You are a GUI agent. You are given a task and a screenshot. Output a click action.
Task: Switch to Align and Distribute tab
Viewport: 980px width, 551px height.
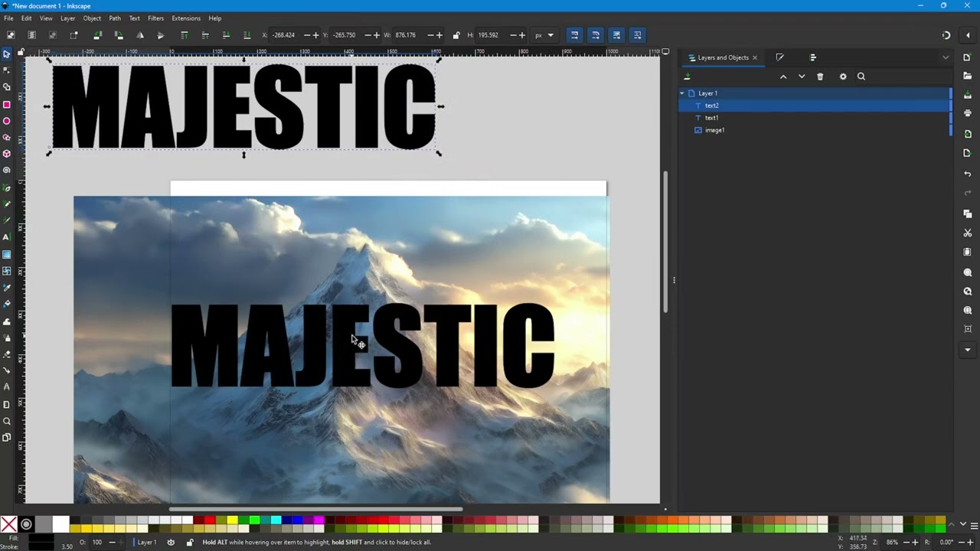813,57
